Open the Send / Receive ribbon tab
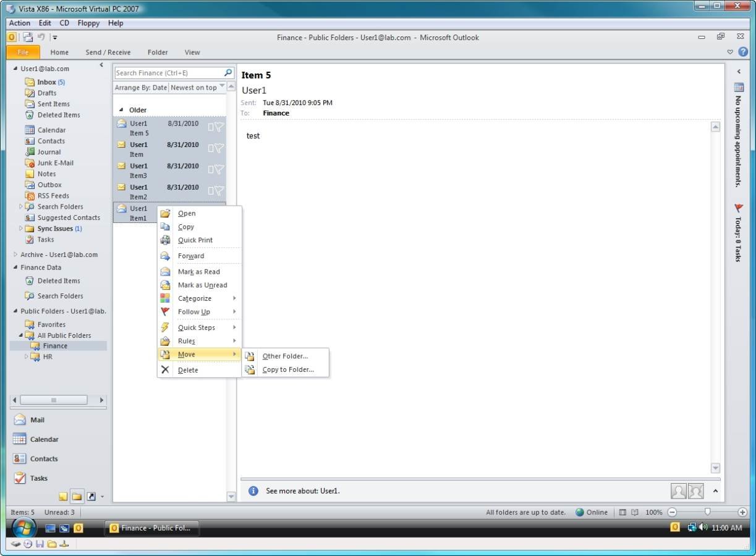 pyautogui.click(x=108, y=53)
